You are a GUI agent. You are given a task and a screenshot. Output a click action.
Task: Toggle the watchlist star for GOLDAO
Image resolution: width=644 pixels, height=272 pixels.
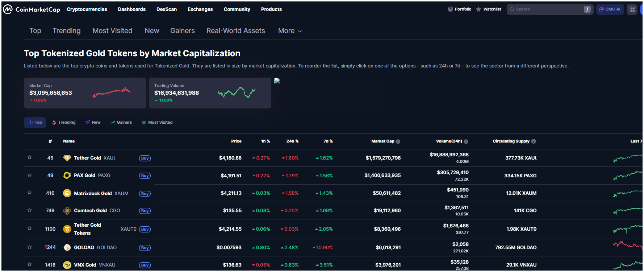click(x=30, y=247)
